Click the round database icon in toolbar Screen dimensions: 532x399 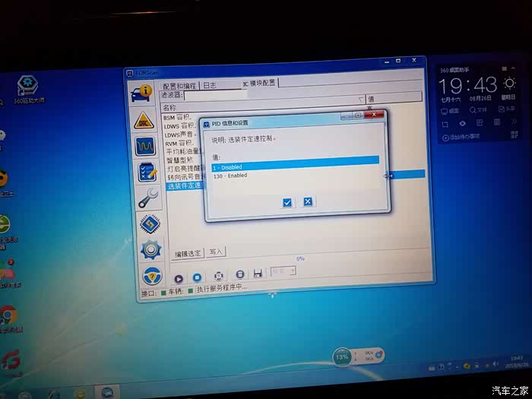240,274
